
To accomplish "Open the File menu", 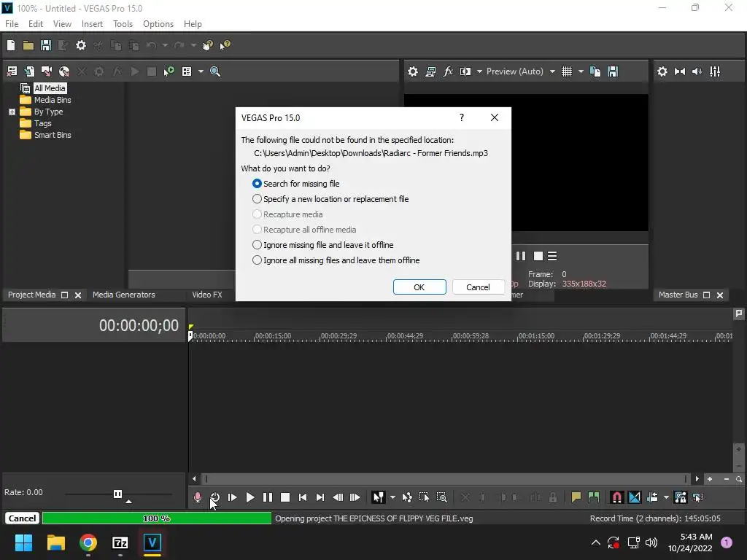I will click(x=12, y=24).
